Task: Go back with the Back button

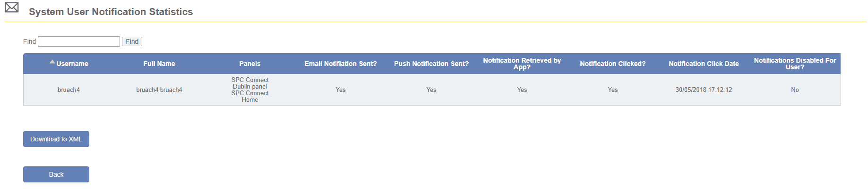Action: coord(56,174)
